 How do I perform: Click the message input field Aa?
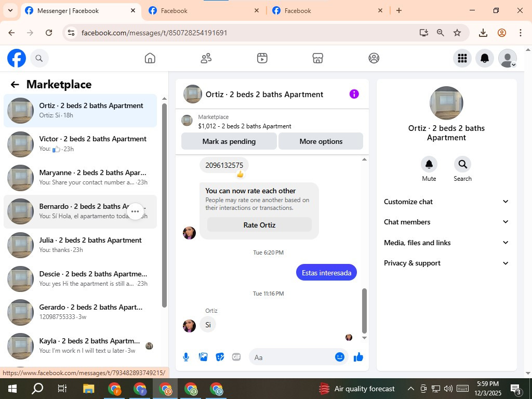pos(292,357)
